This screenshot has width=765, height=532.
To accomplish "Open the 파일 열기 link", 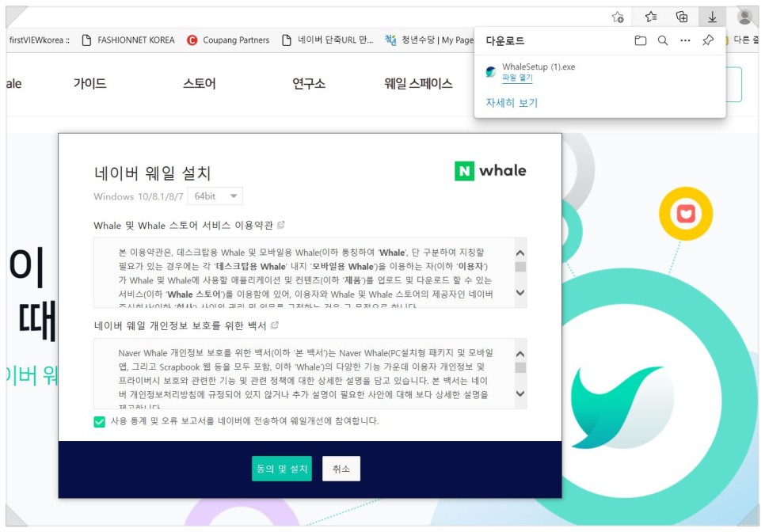I will [x=517, y=78].
